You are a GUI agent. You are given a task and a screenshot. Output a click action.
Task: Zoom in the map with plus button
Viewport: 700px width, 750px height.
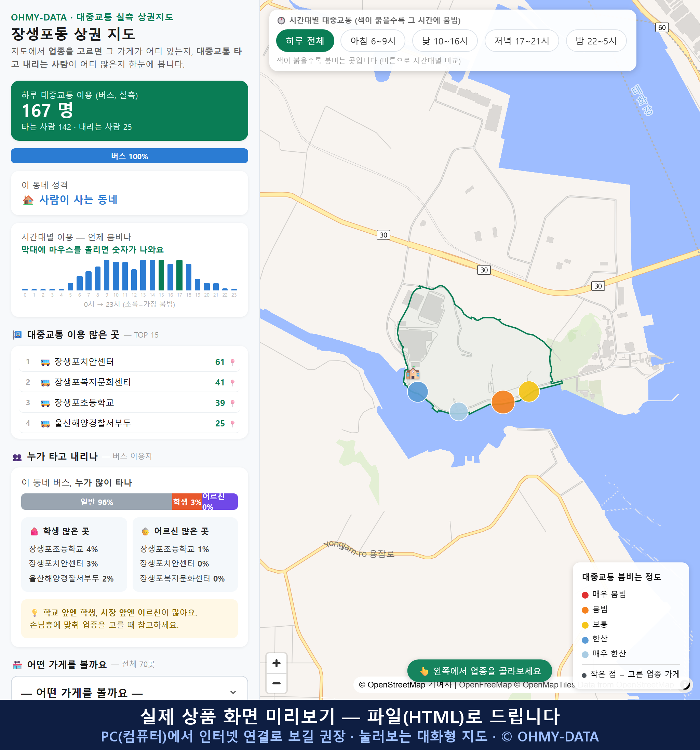coord(277,663)
